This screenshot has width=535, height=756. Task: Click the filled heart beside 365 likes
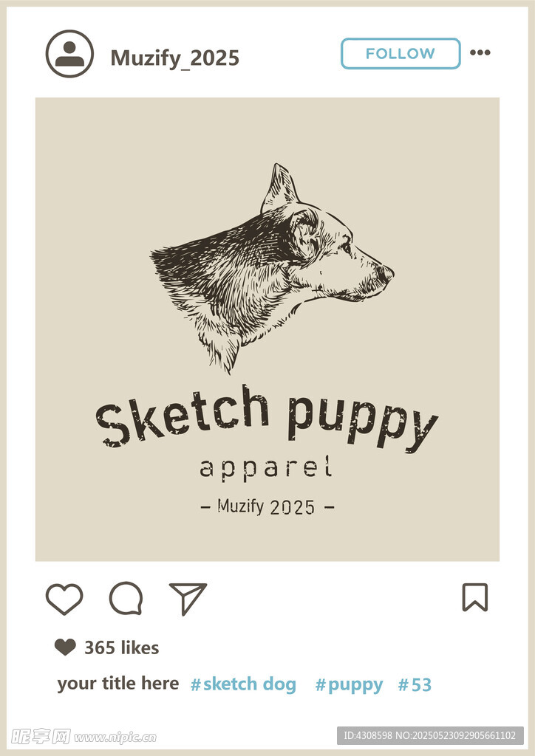[65, 647]
